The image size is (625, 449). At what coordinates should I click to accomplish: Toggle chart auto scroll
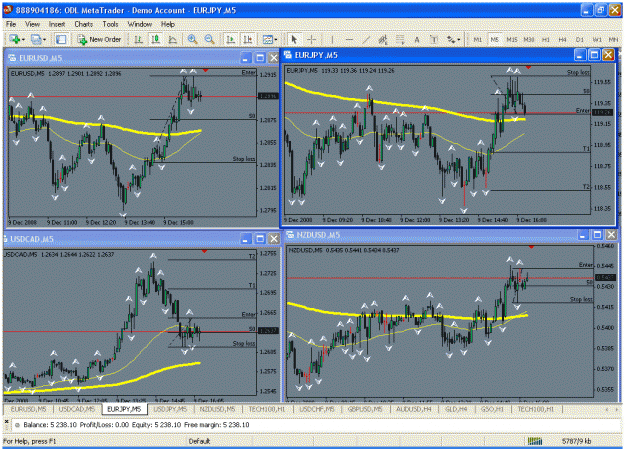point(230,39)
